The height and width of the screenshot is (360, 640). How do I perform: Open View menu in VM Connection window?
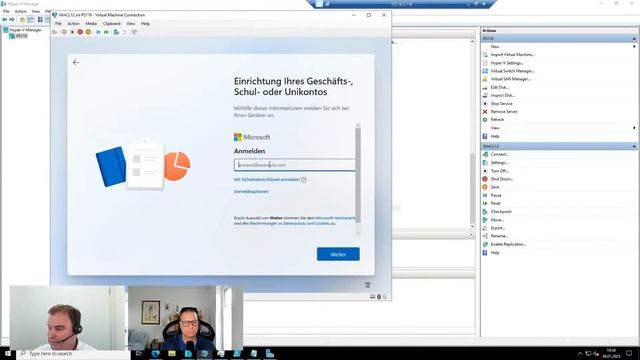click(131, 24)
